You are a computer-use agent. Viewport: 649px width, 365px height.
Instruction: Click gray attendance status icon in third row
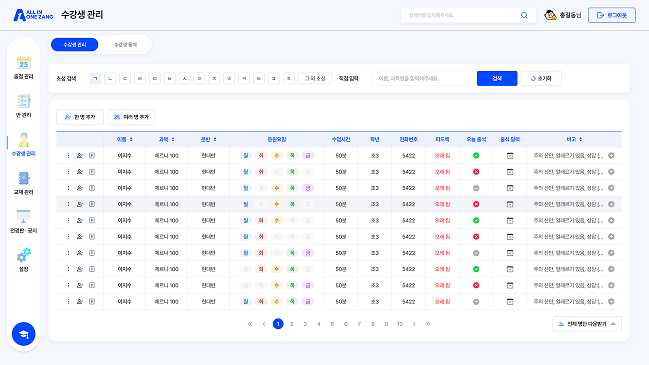476,188
